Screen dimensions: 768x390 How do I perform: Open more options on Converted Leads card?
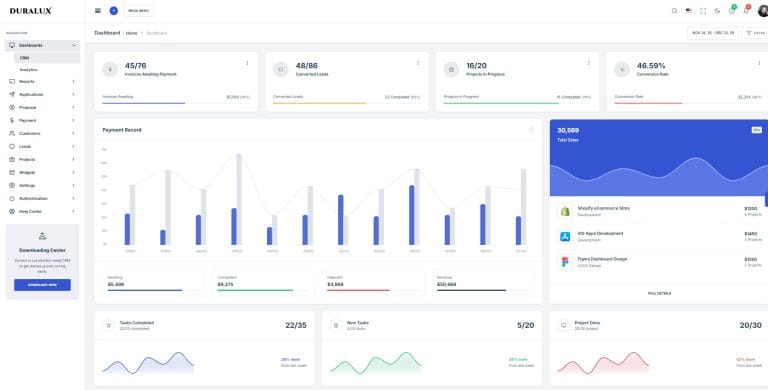pyautogui.click(x=418, y=63)
